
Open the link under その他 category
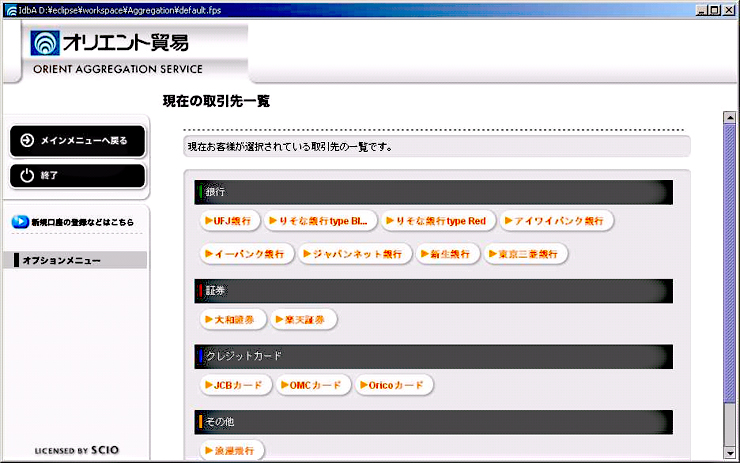(232, 450)
